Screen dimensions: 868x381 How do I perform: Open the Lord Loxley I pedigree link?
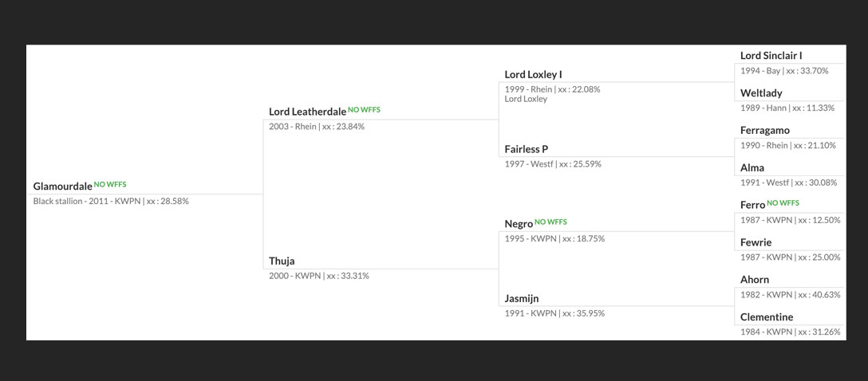click(534, 74)
